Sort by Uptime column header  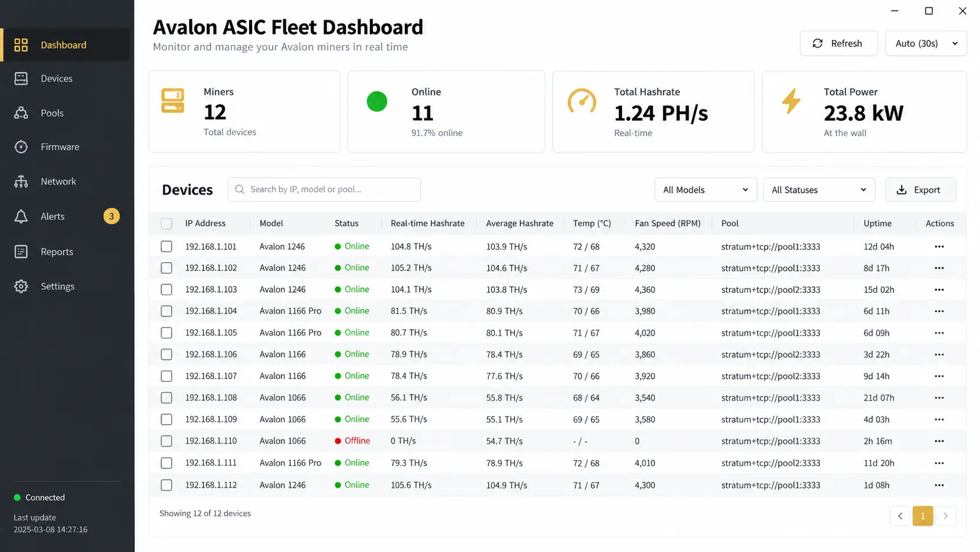click(877, 223)
